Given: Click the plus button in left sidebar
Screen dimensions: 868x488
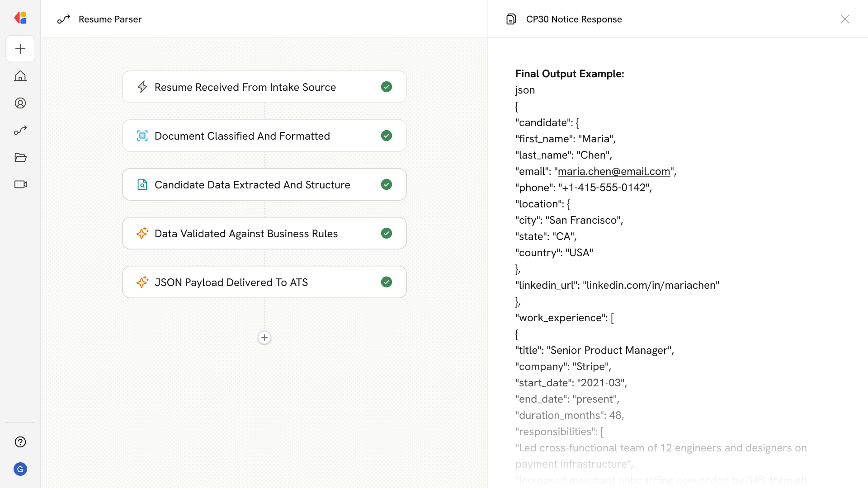Looking at the screenshot, I should pos(20,49).
